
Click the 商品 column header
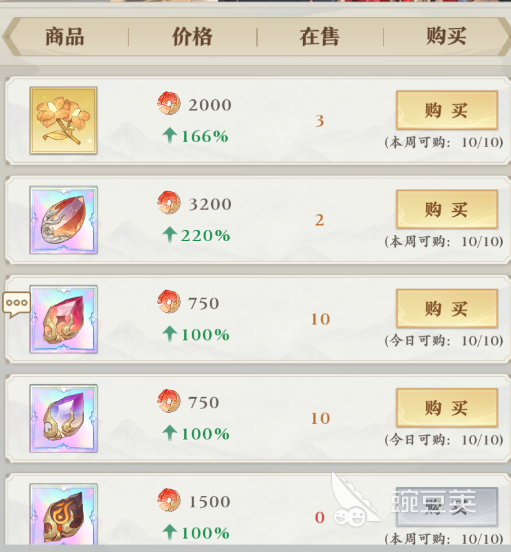[x=65, y=37]
